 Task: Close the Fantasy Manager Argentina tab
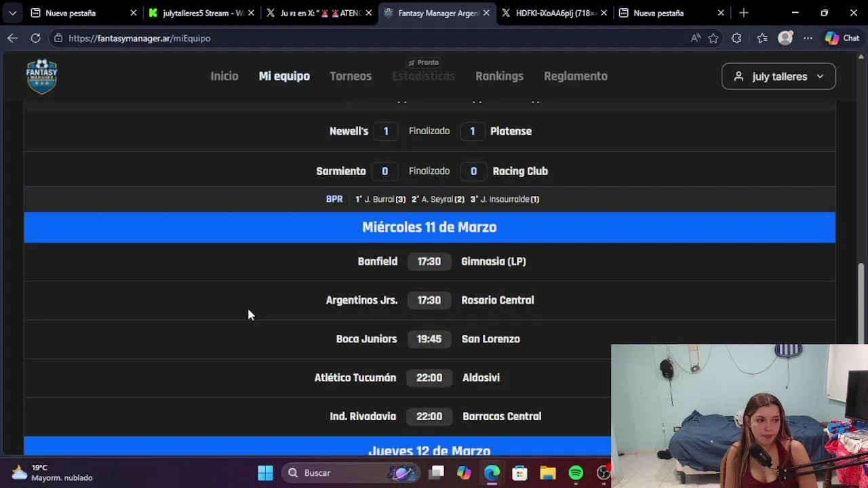(x=486, y=13)
